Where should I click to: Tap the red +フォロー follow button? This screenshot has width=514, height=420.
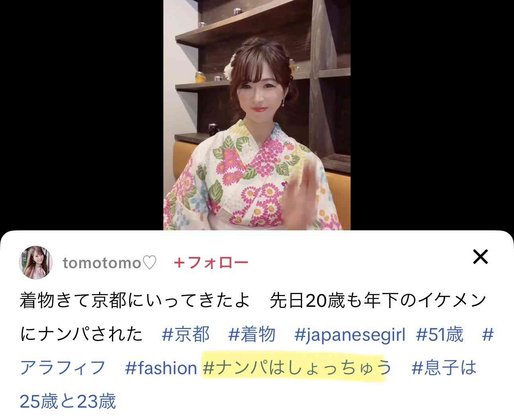pos(211,263)
